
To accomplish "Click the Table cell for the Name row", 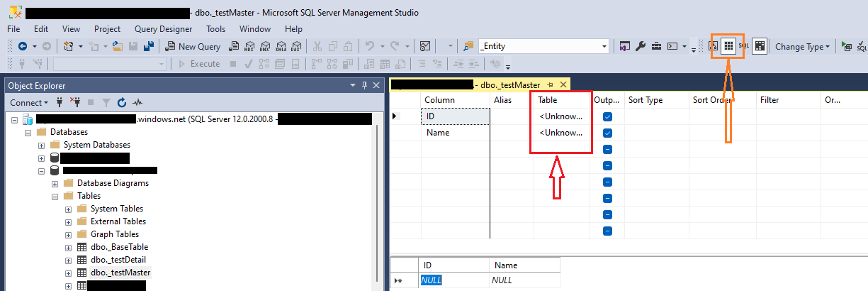I will point(561,133).
